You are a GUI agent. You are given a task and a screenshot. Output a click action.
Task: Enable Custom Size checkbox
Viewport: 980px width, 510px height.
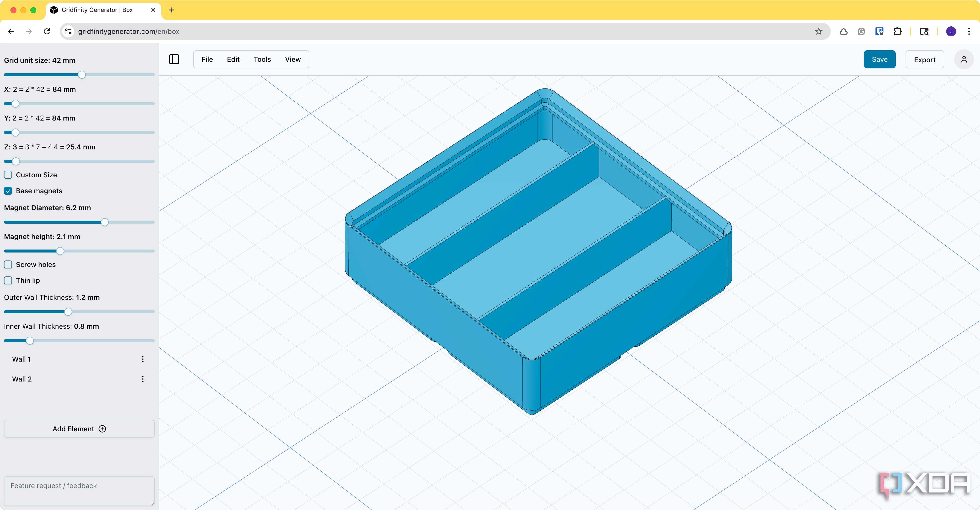[x=8, y=175]
